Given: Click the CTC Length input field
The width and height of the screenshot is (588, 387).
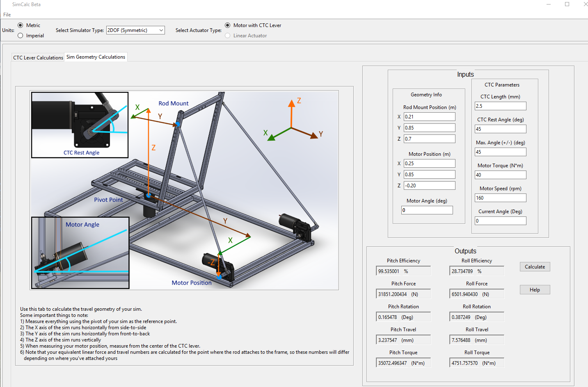Looking at the screenshot, I should point(500,106).
